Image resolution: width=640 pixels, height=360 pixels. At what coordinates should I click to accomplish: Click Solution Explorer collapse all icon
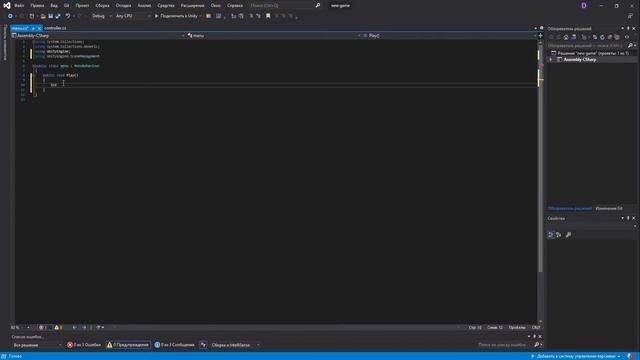pos(610,37)
